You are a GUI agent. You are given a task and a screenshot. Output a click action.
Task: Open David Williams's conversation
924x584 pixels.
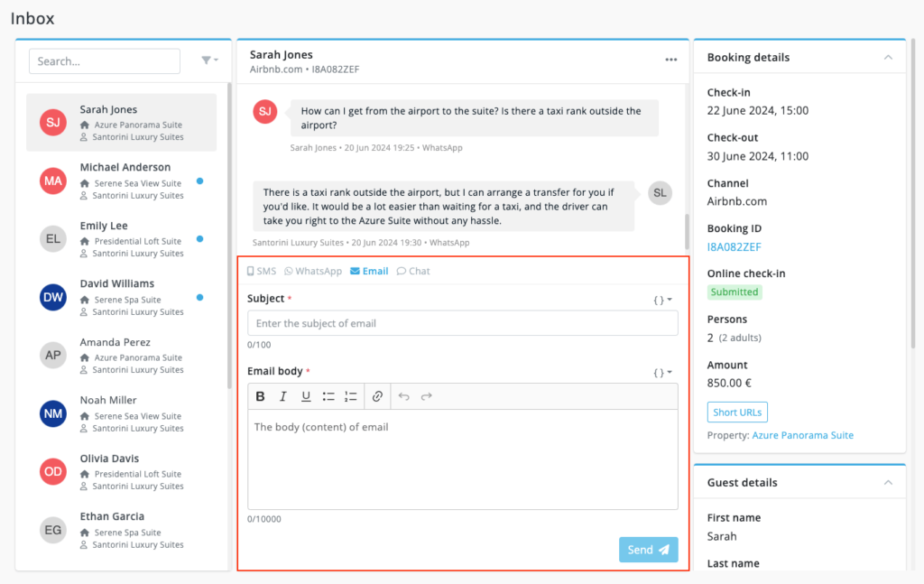(122, 297)
